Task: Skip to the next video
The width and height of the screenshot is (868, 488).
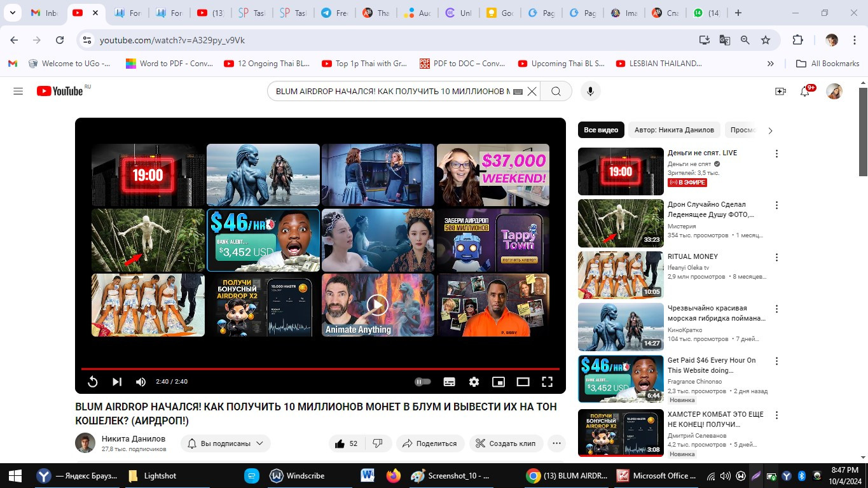Action: click(x=117, y=382)
